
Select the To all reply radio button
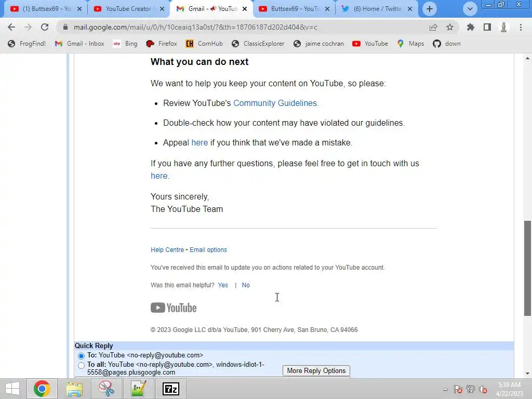point(81,365)
